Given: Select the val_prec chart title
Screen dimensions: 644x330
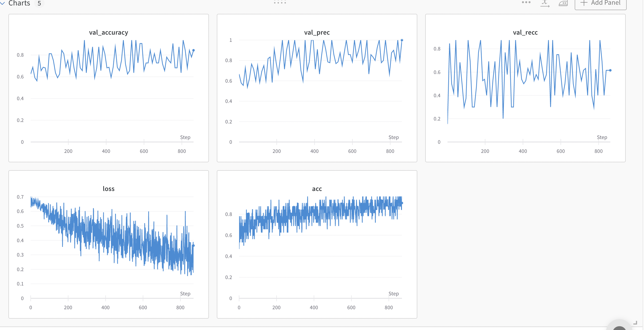Looking at the screenshot, I should pos(317,32).
